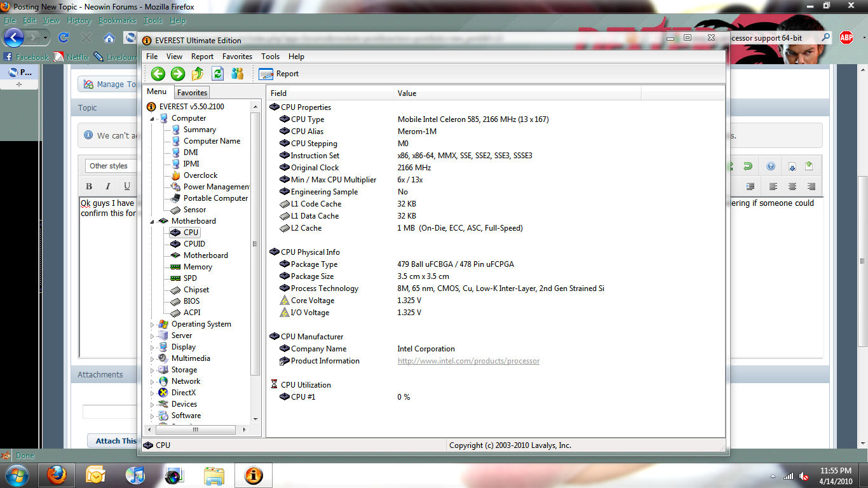Open the Favorites menu in EVEREST
868x488 pixels.
click(x=237, y=57)
